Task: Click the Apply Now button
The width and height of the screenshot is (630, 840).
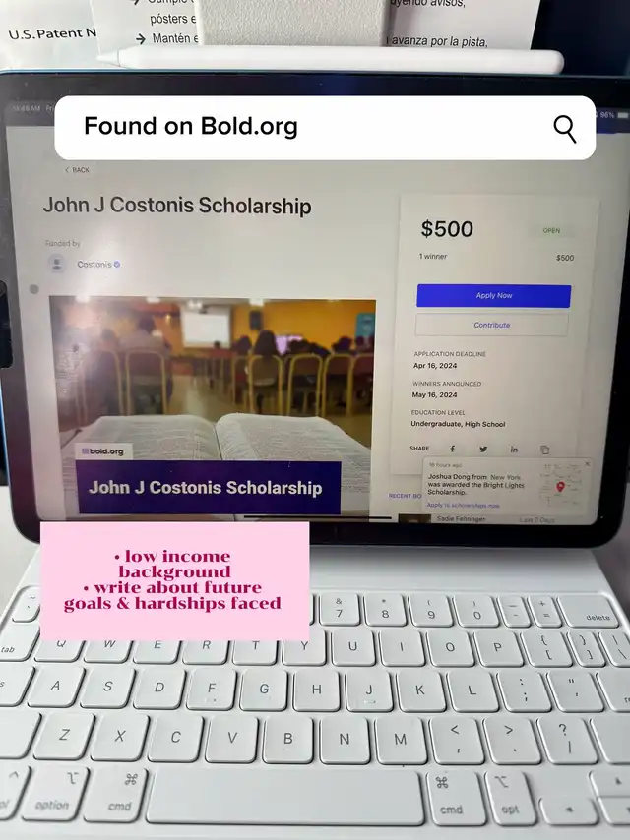Action: (x=494, y=296)
